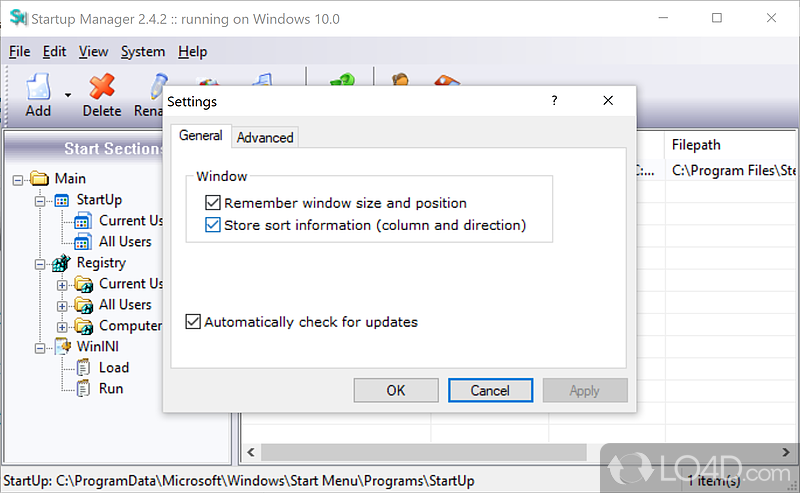Click Registry Current User folder icon
This screenshot has height=493, width=800.
[84, 284]
